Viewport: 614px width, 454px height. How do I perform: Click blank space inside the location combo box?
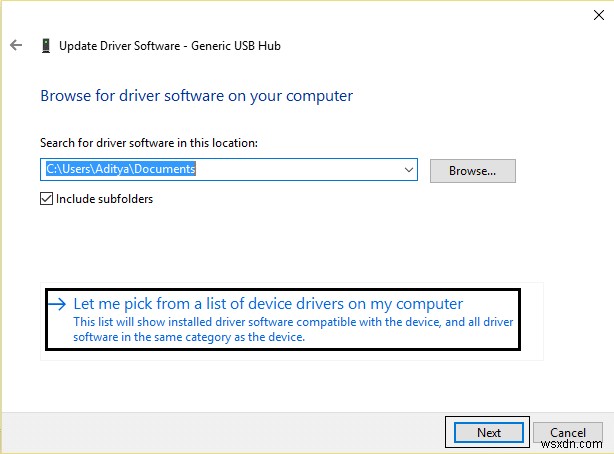tap(300, 170)
